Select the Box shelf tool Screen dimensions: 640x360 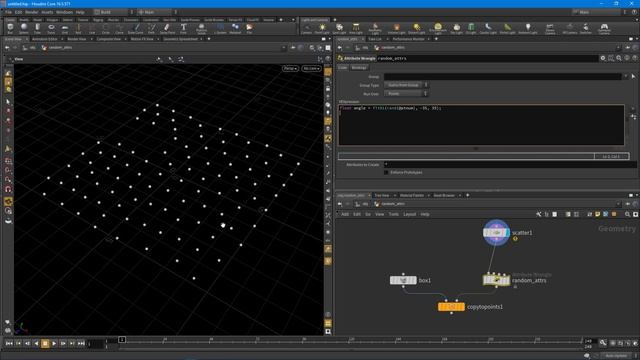coord(10,29)
